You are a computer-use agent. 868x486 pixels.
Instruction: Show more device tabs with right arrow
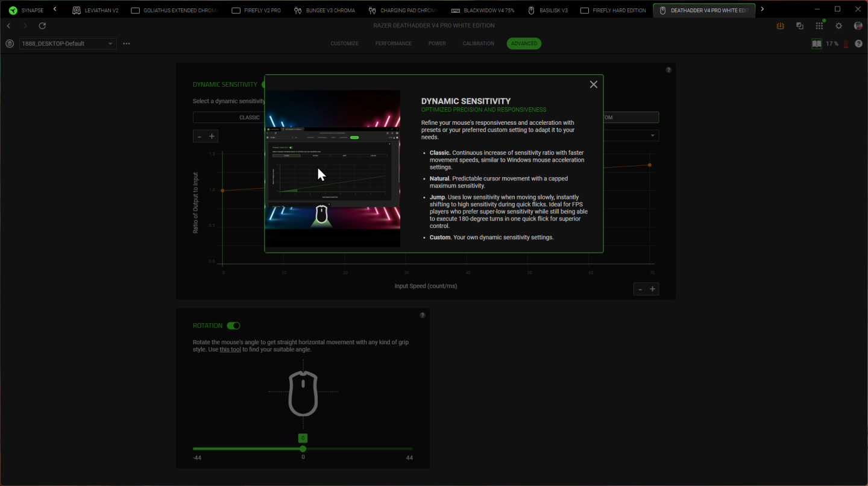click(763, 9)
